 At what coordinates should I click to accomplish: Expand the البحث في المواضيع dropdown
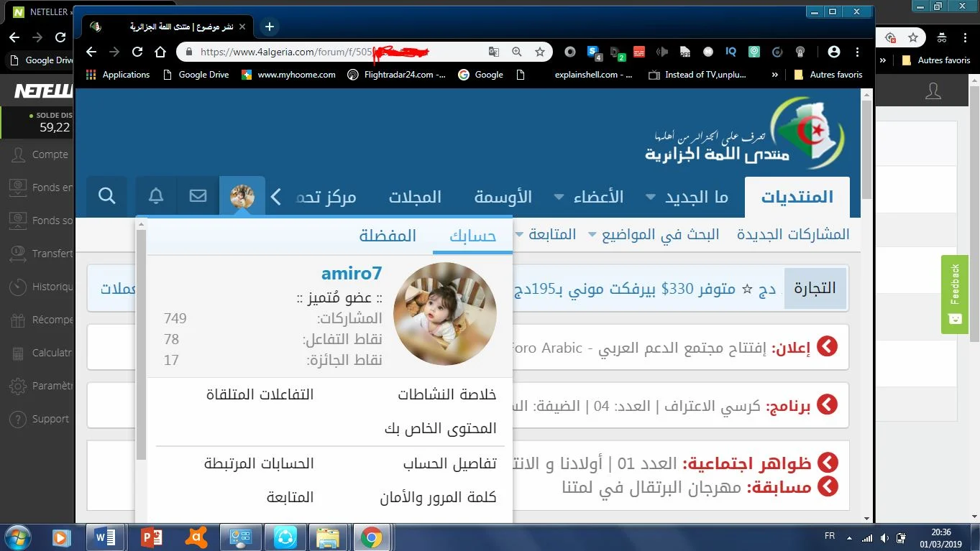tap(593, 235)
